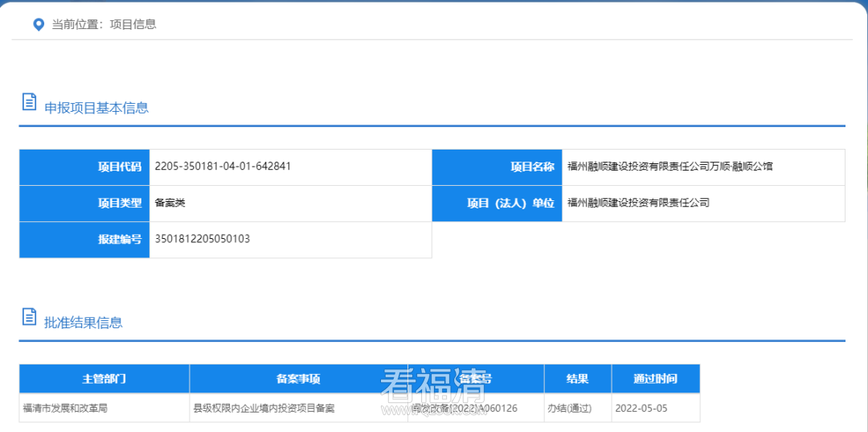868x432 pixels.
Task: Click the 备案事项 column header
Action: [x=298, y=379]
